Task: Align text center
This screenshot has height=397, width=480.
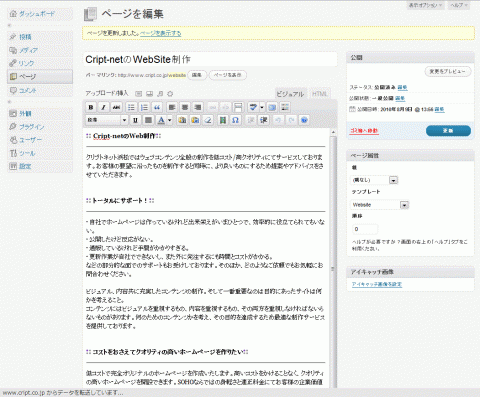Action: point(185,107)
